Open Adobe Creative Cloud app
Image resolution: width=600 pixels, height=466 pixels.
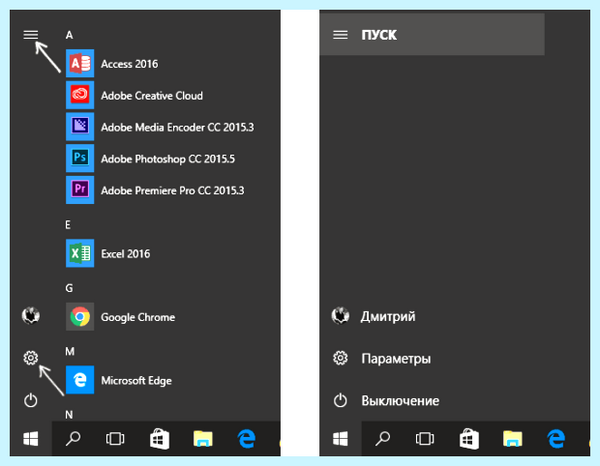pos(134,95)
